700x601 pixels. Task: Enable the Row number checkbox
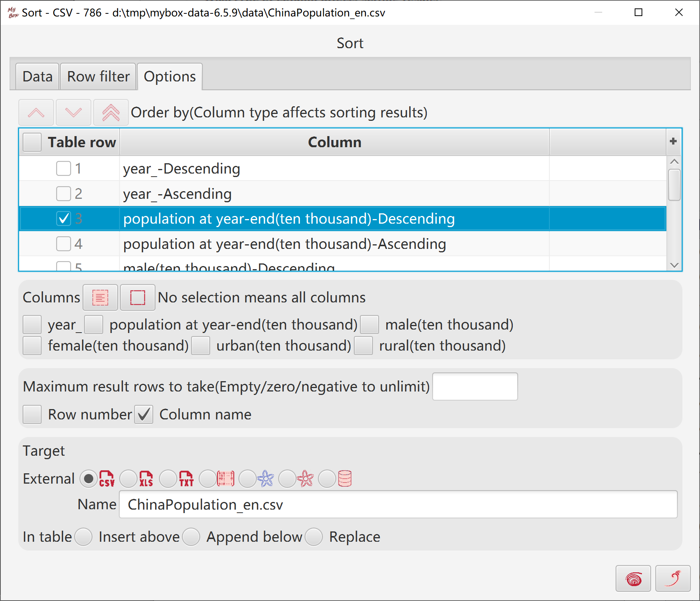[32, 414]
